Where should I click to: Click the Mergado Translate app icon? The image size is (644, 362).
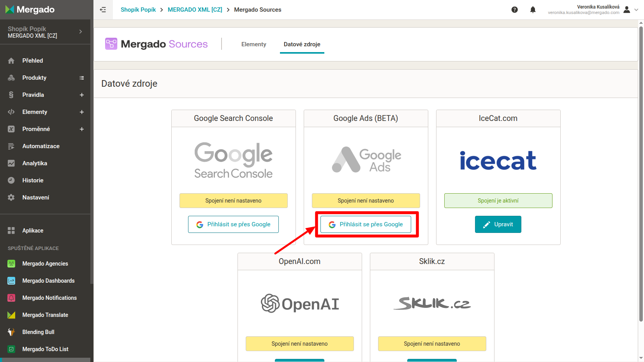point(11,315)
